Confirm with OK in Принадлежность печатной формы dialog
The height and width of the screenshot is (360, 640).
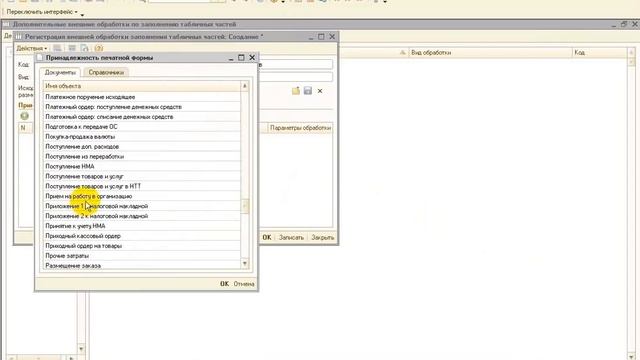click(224, 284)
